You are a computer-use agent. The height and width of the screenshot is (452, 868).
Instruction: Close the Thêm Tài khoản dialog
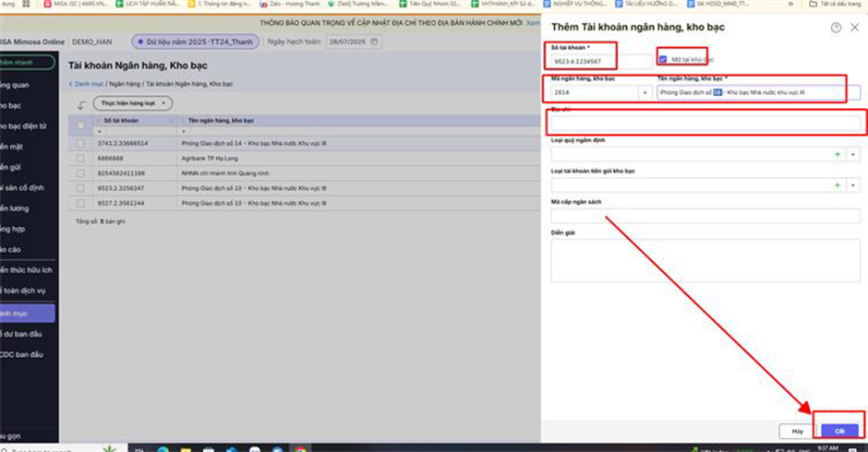tap(854, 28)
